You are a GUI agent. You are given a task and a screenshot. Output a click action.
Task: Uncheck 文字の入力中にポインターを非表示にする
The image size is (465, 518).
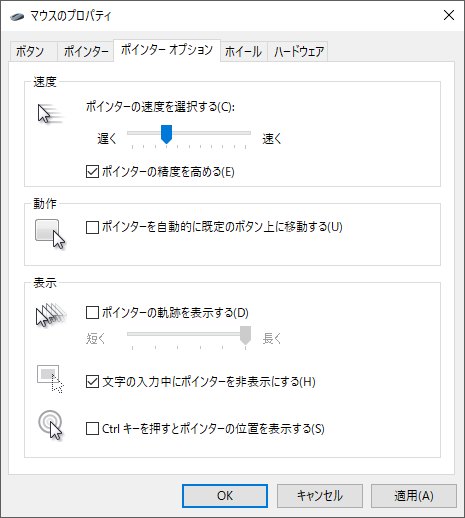(x=92, y=382)
